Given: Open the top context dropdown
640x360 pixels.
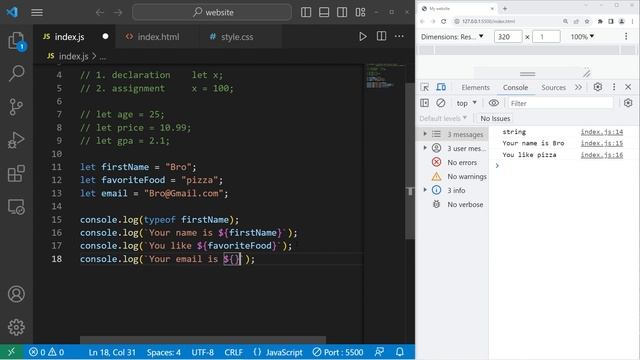Looking at the screenshot, I should [x=467, y=103].
